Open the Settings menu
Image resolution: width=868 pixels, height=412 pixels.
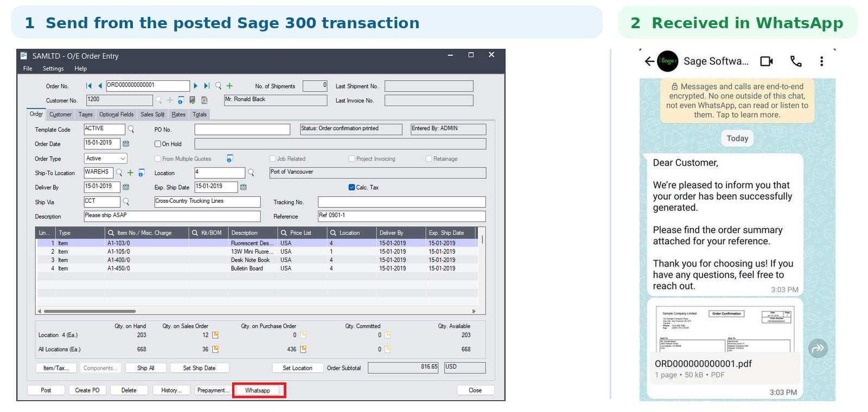(x=53, y=68)
